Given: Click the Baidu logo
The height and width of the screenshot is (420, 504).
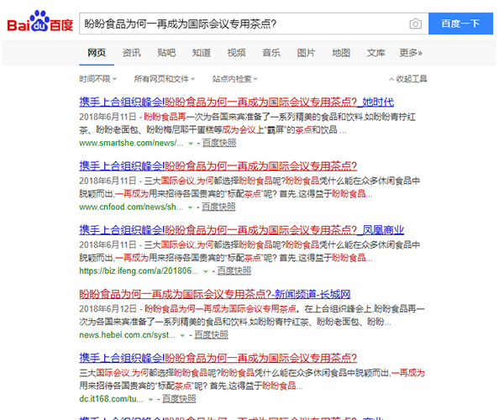Looking at the screenshot, I should [39, 24].
